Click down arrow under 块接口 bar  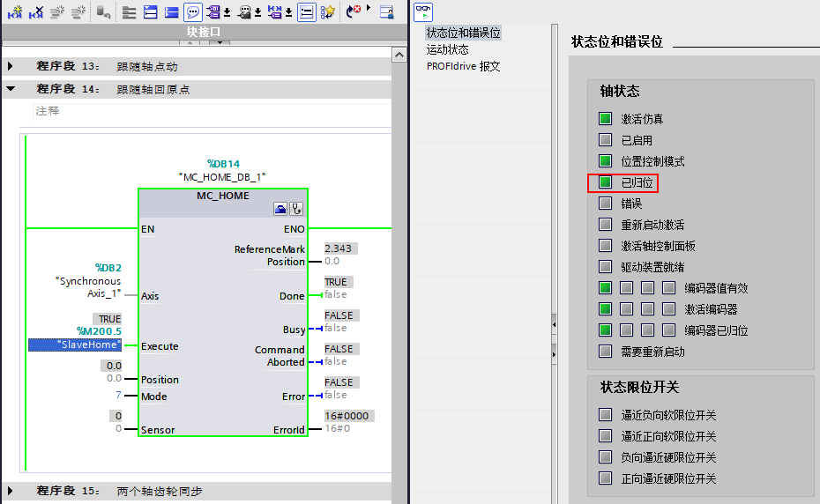220,42
